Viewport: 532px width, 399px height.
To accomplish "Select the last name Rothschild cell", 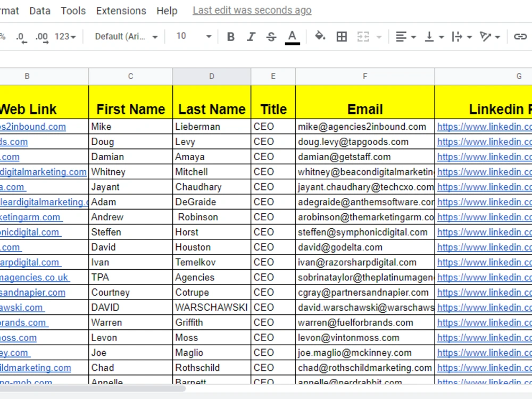I will tap(212, 368).
